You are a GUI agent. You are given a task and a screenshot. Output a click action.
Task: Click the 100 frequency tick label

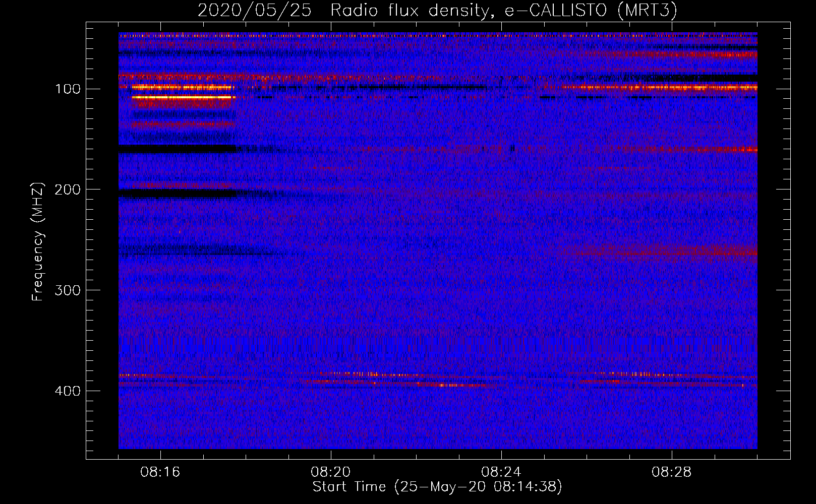click(68, 89)
